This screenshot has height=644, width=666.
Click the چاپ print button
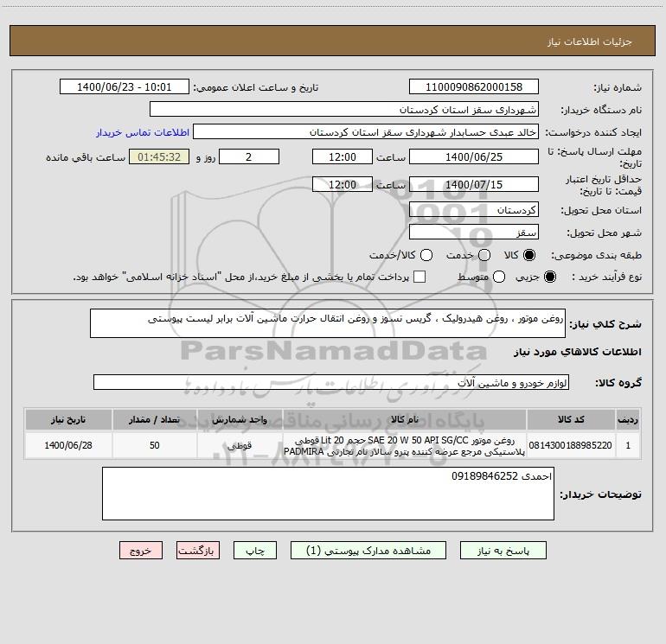click(255, 550)
